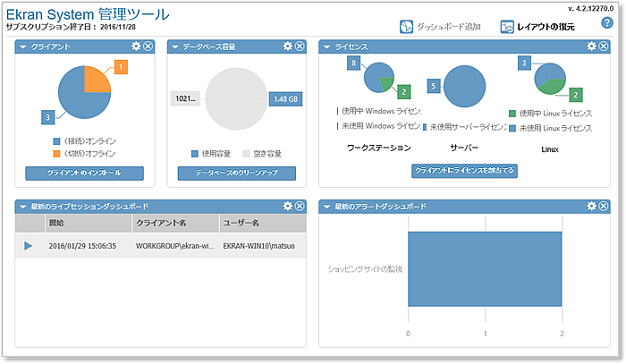Screen dimensions: 626x364
Task: Close the ライセンス panel
Action: [604, 47]
